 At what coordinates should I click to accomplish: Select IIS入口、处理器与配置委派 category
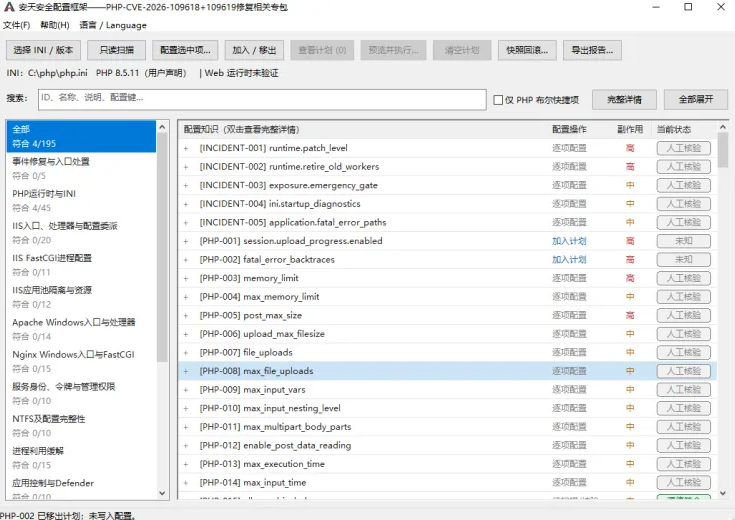click(81, 233)
